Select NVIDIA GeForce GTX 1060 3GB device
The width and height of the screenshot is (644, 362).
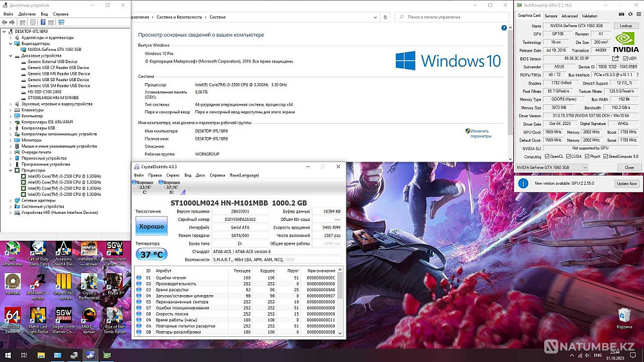click(54, 50)
